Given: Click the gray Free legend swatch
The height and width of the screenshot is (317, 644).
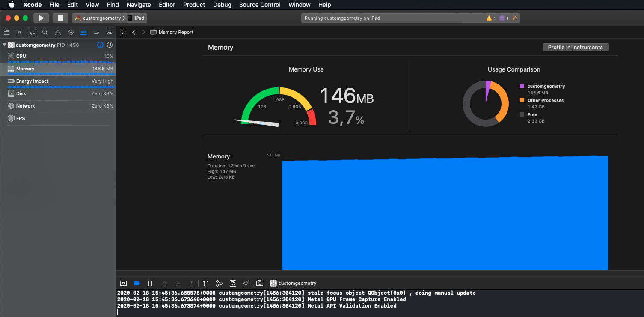Looking at the screenshot, I should coord(522,114).
